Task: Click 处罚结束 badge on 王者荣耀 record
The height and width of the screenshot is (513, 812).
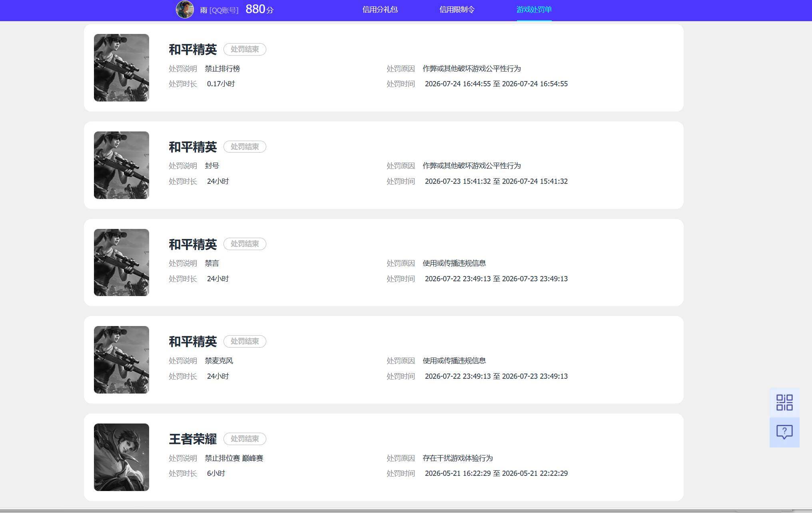Action: (245, 439)
